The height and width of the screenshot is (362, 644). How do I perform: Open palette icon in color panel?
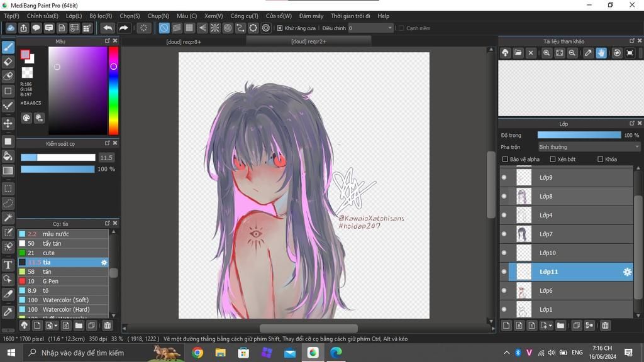[26, 118]
